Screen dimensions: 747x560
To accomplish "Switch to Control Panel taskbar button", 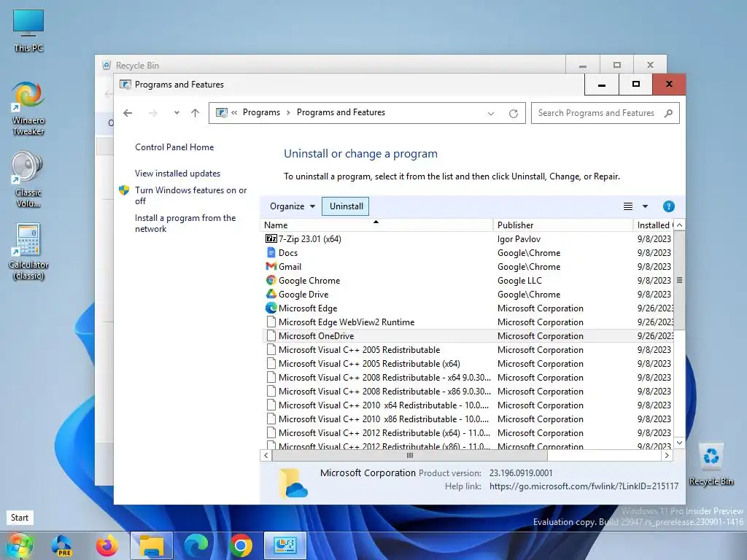I will (285, 545).
